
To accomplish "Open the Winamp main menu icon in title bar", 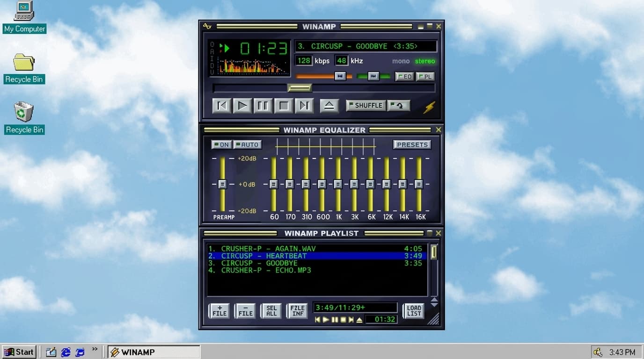I will pos(207,27).
